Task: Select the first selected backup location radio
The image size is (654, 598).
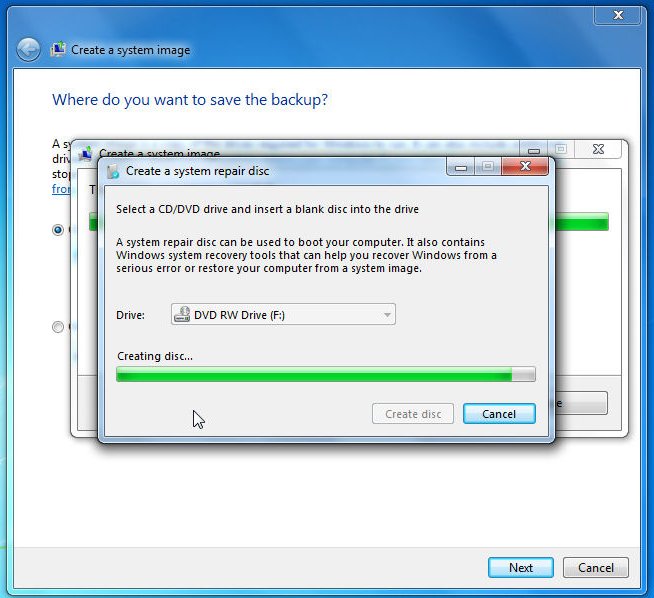Action: click(x=58, y=229)
